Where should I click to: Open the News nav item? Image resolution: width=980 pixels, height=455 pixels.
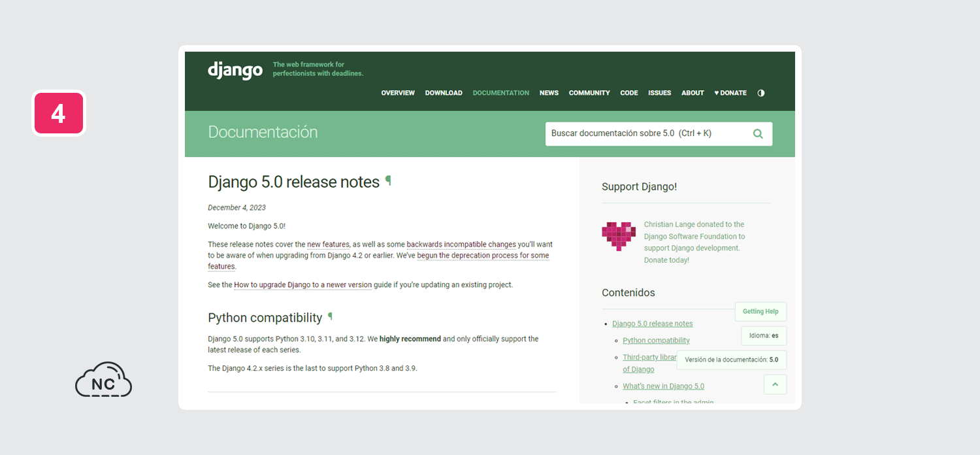(549, 93)
